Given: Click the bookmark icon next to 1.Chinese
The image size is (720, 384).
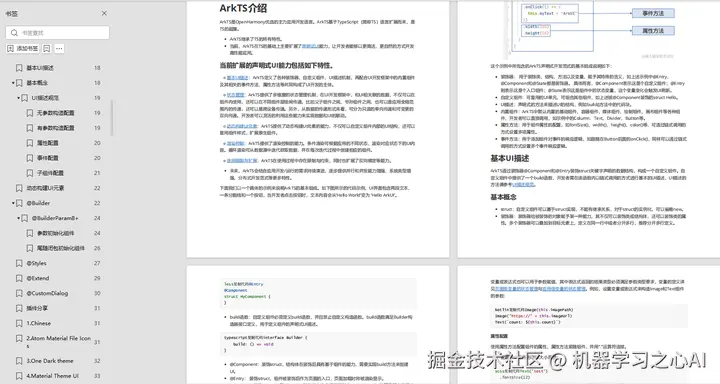Looking at the screenshot, I should click(x=19, y=323).
